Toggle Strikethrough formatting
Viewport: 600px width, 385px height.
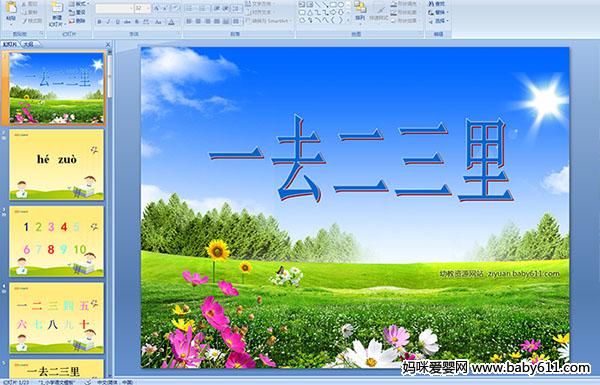tap(127, 22)
